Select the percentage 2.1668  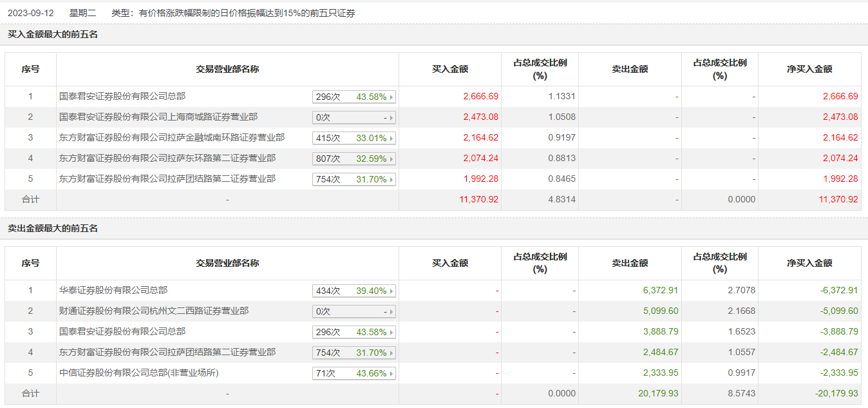742,311
